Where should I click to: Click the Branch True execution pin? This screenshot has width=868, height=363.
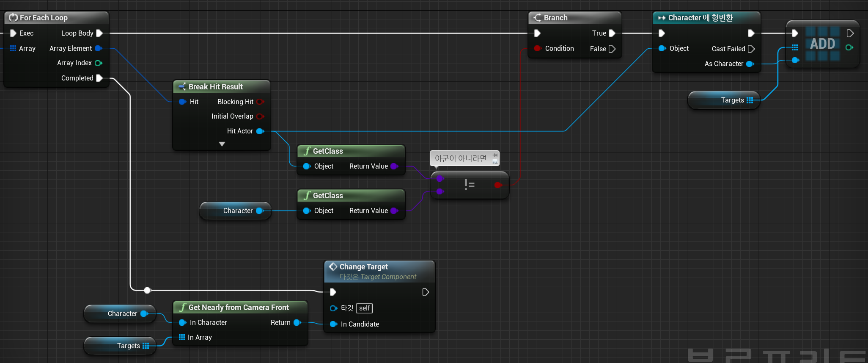612,33
